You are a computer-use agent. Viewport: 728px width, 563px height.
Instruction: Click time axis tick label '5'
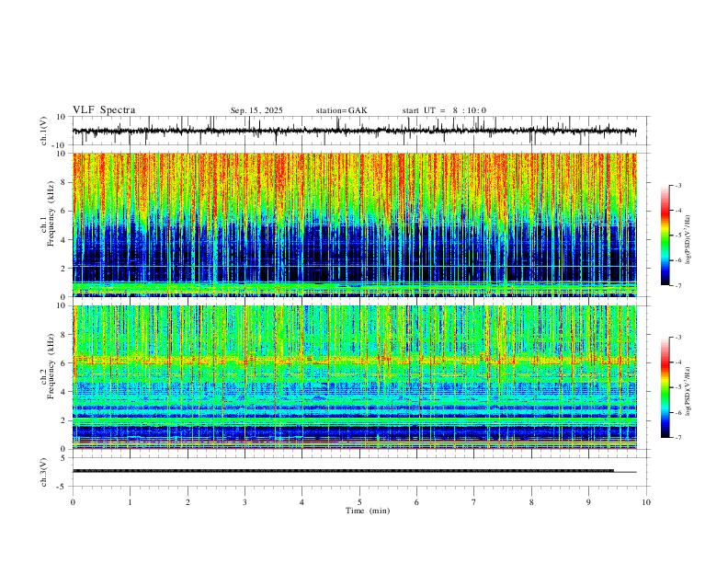click(x=359, y=502)
